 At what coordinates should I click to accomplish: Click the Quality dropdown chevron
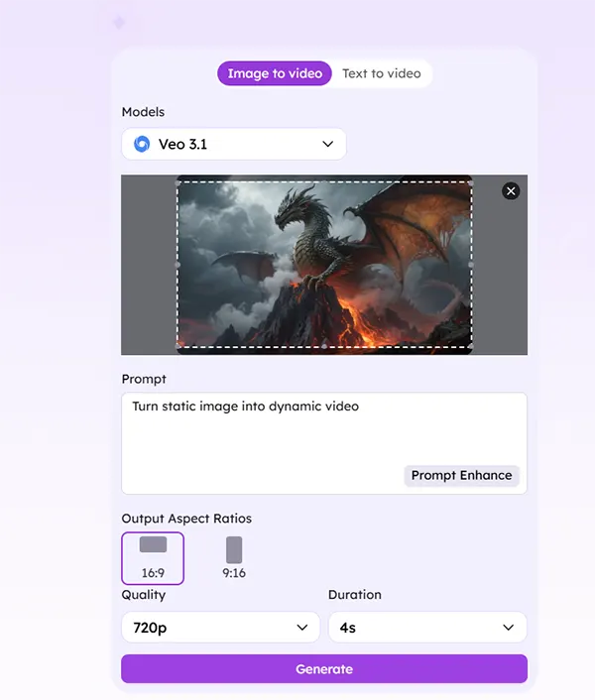tap(302, 628)
